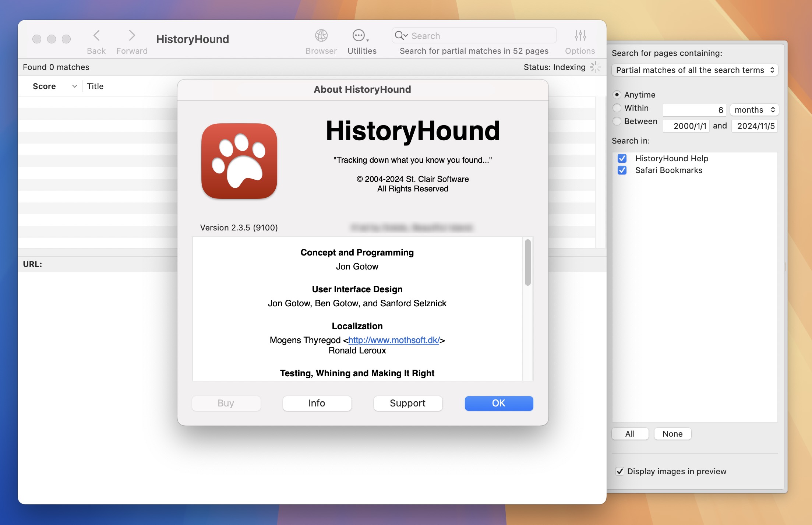Click the Concept and Programming heading
Screen dimensions: 812x525
pyautogui.click(x=357, y=252)
